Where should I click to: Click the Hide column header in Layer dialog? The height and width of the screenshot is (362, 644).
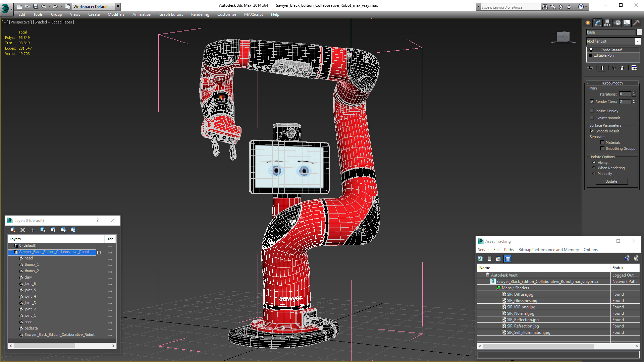[x=110, y=239]
